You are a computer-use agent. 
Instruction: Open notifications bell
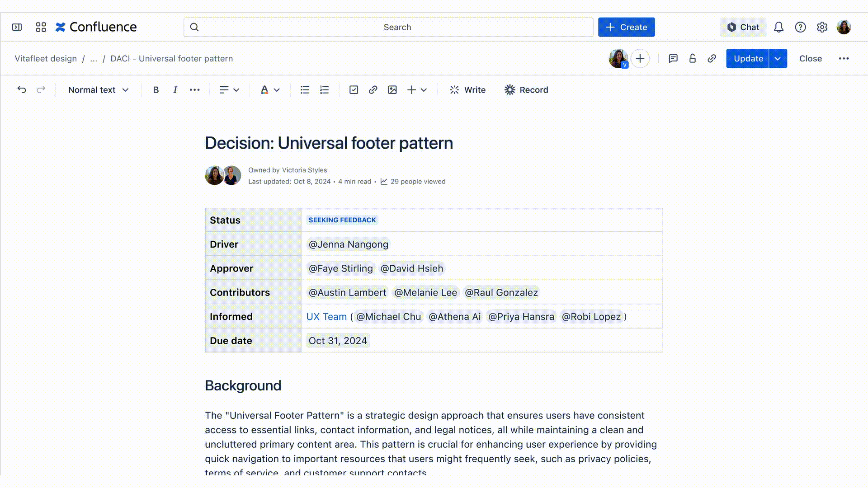coord(778,27)
